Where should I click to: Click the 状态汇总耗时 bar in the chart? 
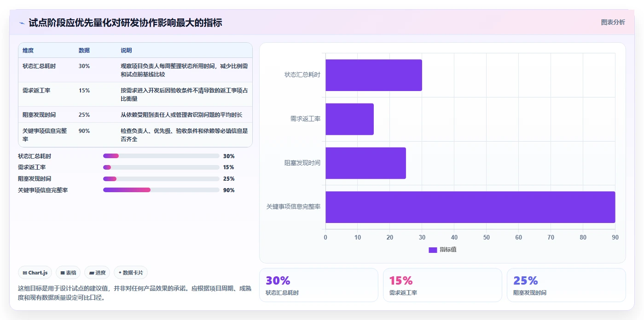point(374,75)
